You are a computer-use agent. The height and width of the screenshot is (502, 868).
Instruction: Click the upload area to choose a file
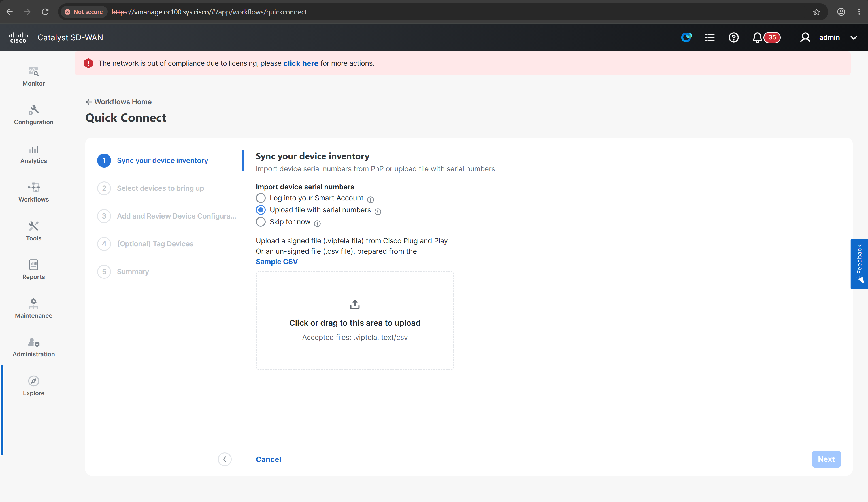pos(355,321)
